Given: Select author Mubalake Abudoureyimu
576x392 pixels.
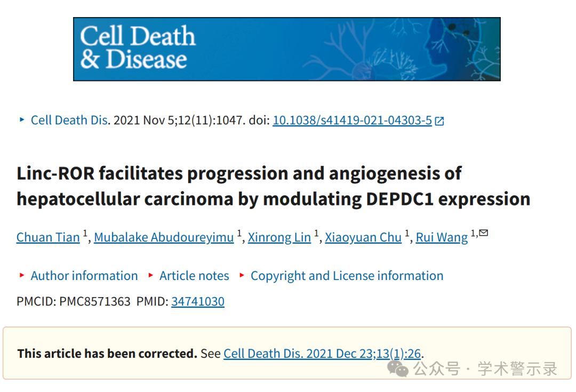Looking at the screenshot, I should tap(164, 237).
